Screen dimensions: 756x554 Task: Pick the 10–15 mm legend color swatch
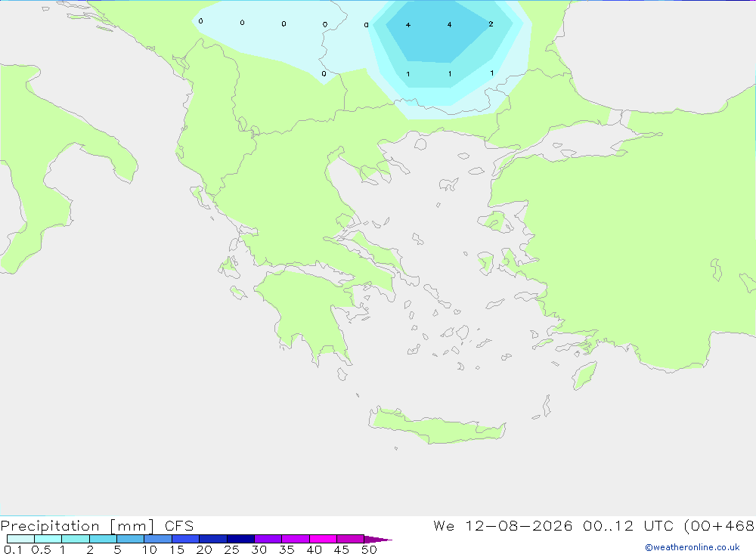coord(158,539)
